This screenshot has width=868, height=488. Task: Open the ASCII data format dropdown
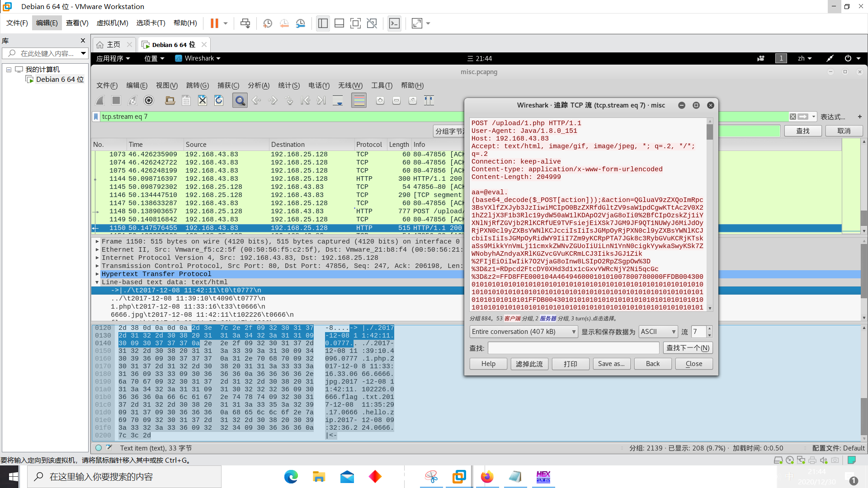[x=658, y=332]
